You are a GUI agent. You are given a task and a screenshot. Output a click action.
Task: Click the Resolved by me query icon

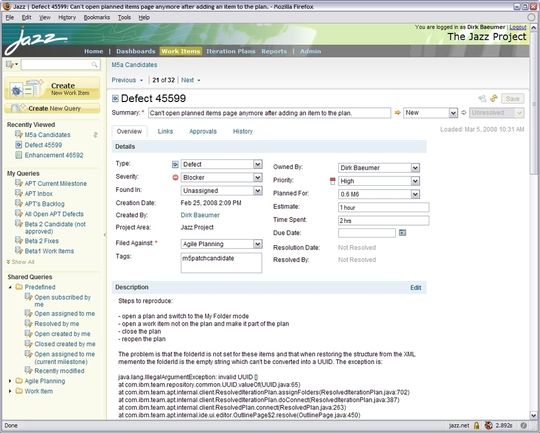point(29,323)
